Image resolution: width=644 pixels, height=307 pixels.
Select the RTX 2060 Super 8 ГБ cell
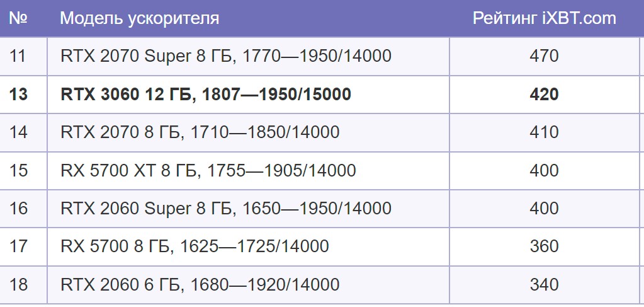pyautogui.click(x=225, y=208)
